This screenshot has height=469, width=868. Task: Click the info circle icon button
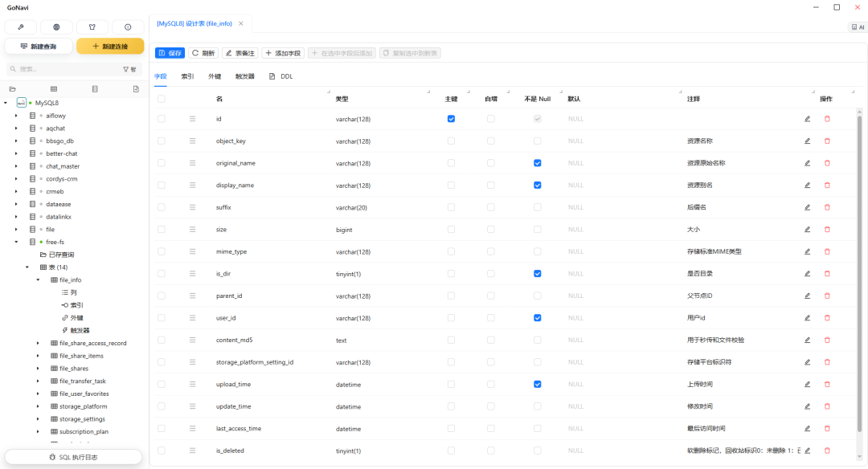click(x=128, y=27)
